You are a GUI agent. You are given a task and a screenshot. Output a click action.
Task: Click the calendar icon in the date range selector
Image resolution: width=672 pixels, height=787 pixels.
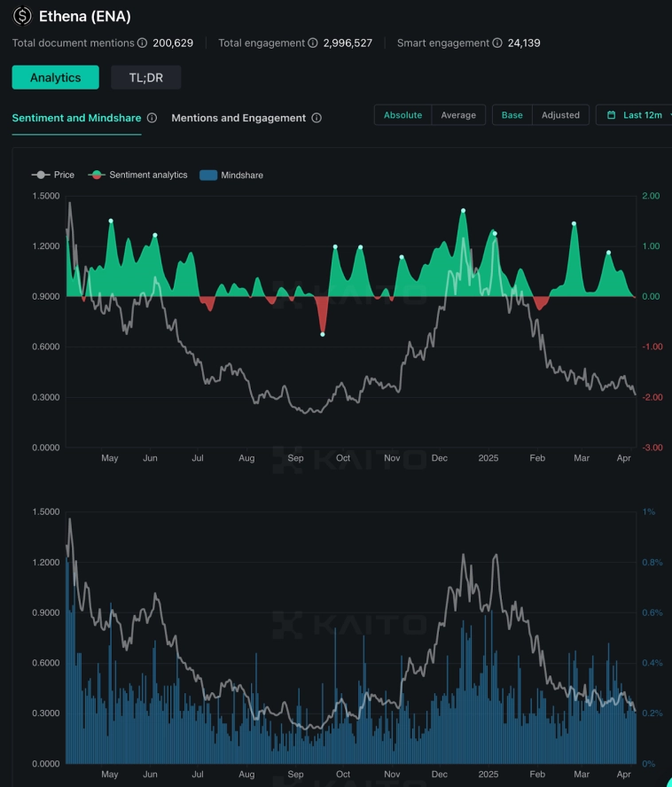click(x=611, y=115)
